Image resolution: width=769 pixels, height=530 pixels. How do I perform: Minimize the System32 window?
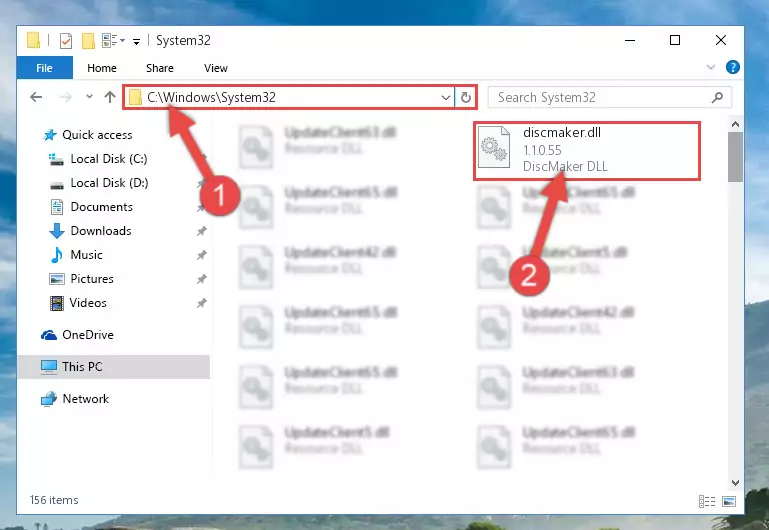pyautogui.click(x=630, y=41)
